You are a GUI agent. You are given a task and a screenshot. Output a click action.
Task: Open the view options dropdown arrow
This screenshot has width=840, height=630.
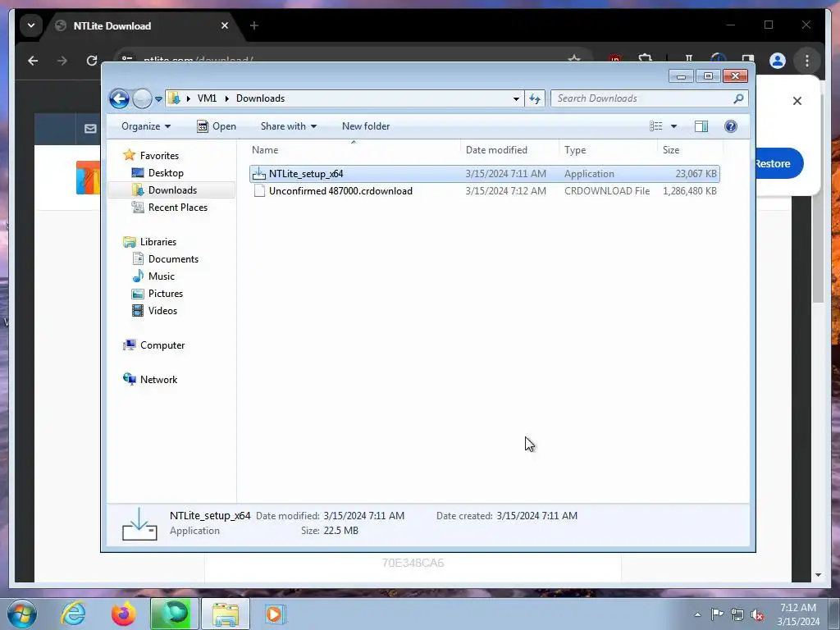pos(674,126)
